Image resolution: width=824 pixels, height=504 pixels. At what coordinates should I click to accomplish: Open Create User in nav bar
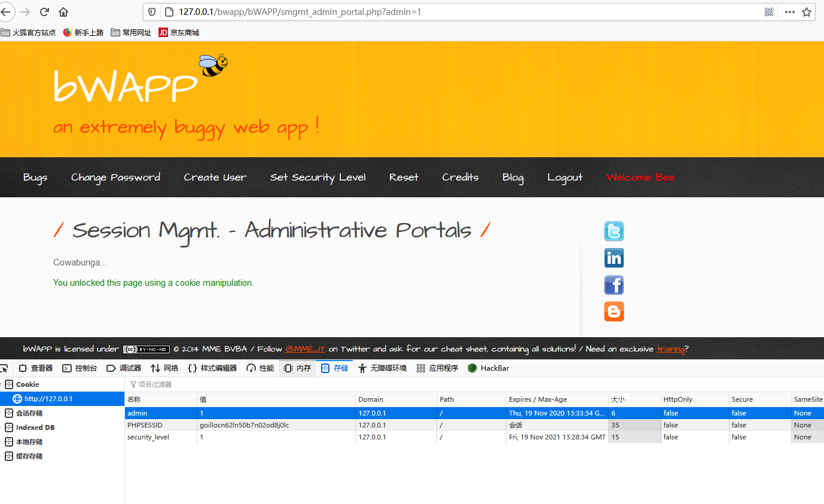click(x=215, y=178)
